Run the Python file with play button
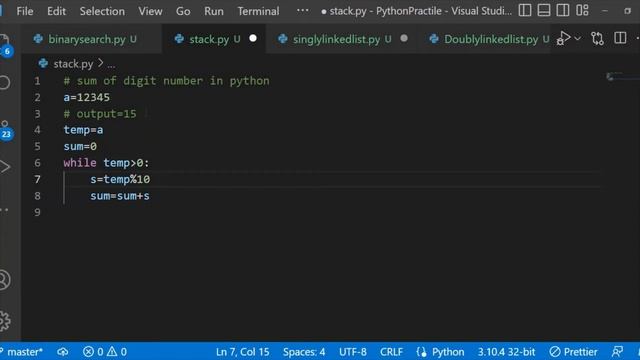Viewport: 640px width, 360px height. pyautogui.click(x=564, y=38)
